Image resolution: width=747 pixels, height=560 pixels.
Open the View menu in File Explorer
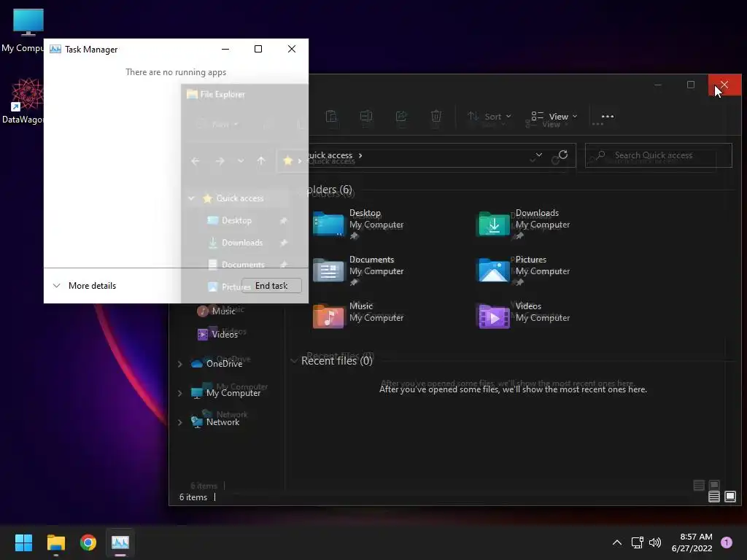[x=554, y=117]
